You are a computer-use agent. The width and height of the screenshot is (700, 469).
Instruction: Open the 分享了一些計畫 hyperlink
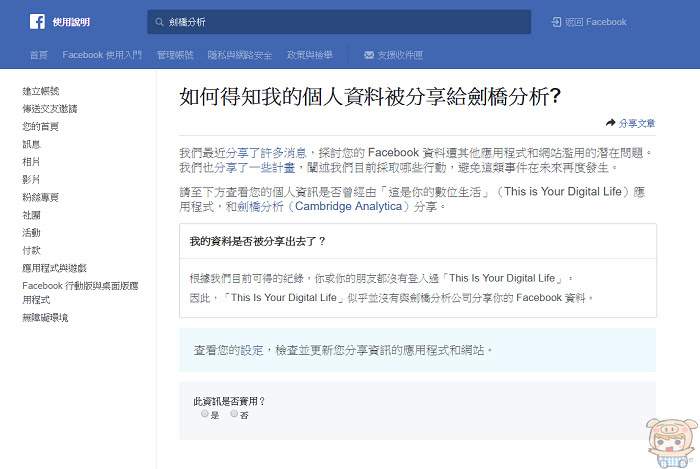click(x=254, y=168)
